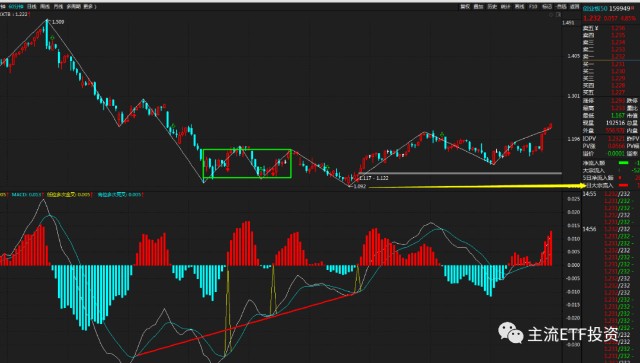Click the 叠加 overlay button

point(478,7)
